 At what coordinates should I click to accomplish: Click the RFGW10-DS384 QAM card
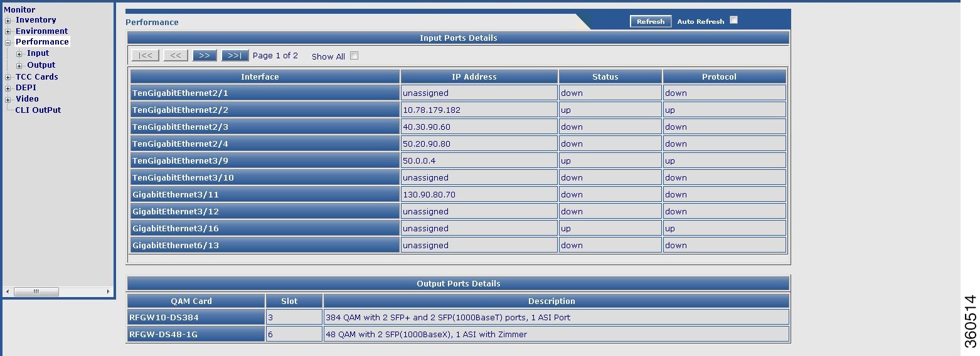(x=196, y=317)
